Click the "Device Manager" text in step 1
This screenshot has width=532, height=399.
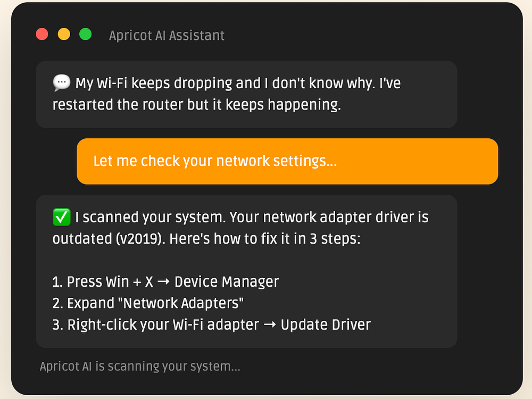tap(227, 282)
